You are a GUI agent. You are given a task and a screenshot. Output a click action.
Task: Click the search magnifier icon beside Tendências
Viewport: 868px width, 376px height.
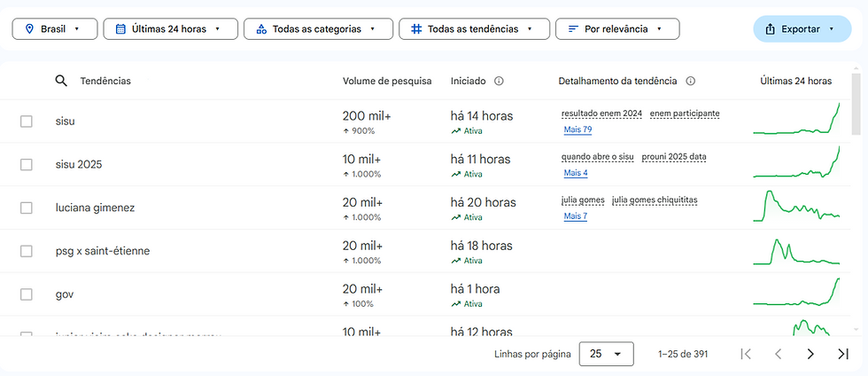(x=61, y=81)
